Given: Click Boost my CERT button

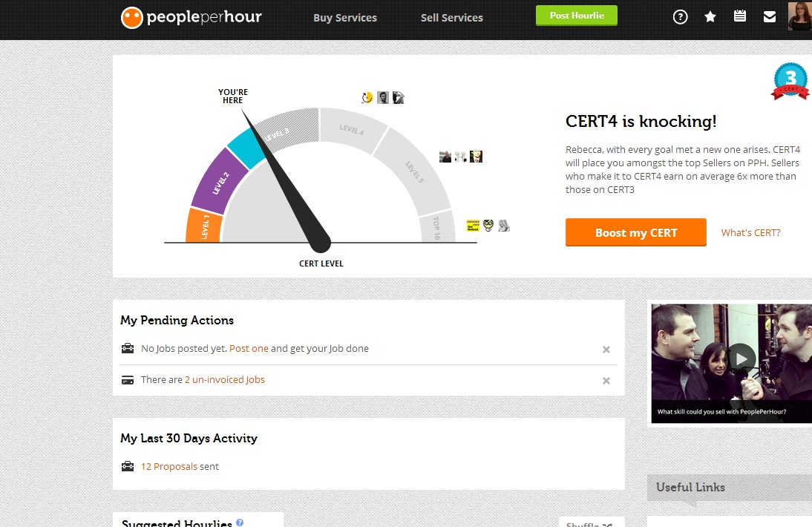Looking at the screenshot, I should click(x=636, y=232).
